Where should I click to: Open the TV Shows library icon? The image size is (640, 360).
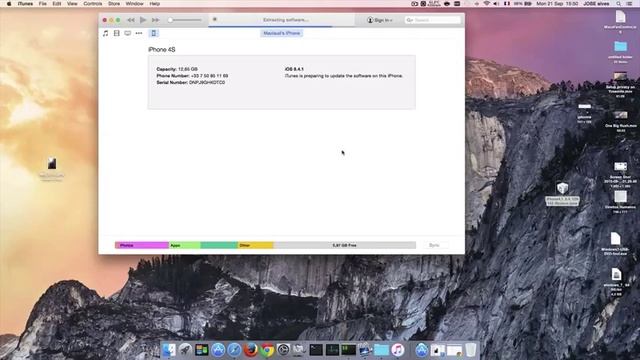point(128,33)
